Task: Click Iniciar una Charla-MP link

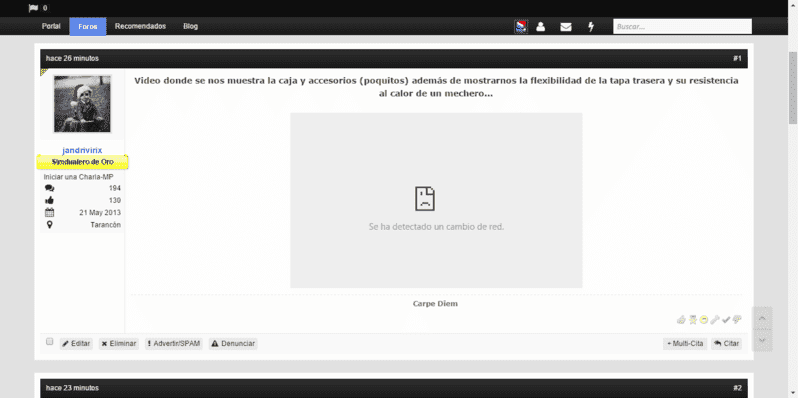Action: tap(79, 177)
